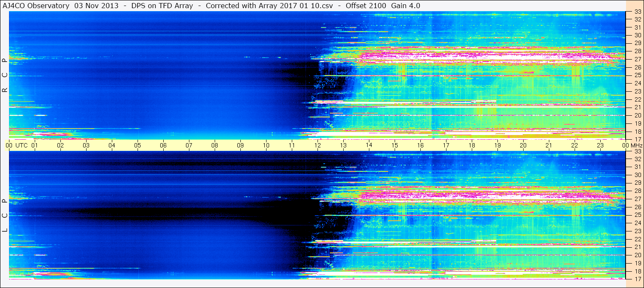The width and height of the screenshot is (644, 288).
Task: Select the 12 hour marker on time axis
Action: tap(318, 145)
